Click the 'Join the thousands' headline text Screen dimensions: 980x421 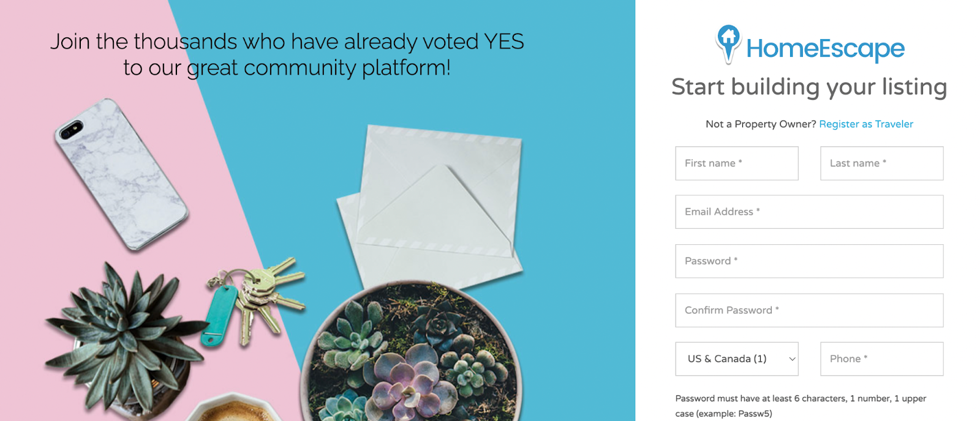pyautogui.click(x=287, y=54)
